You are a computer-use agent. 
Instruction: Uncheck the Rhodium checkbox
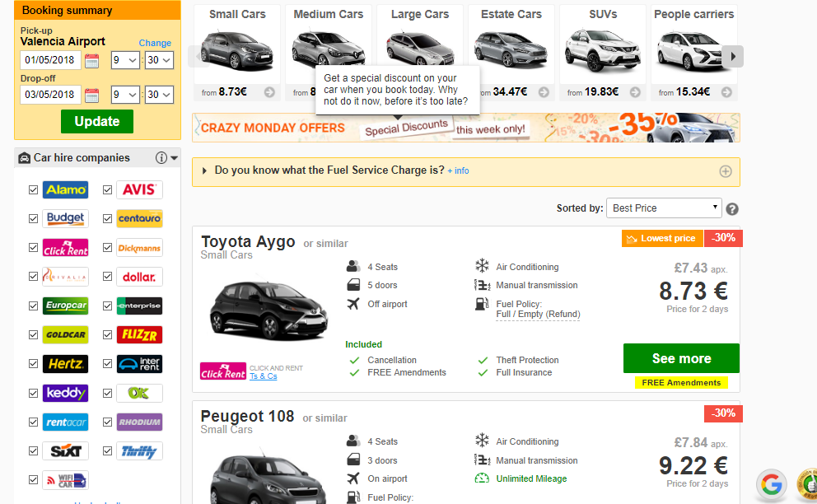(x=107, y=422)
